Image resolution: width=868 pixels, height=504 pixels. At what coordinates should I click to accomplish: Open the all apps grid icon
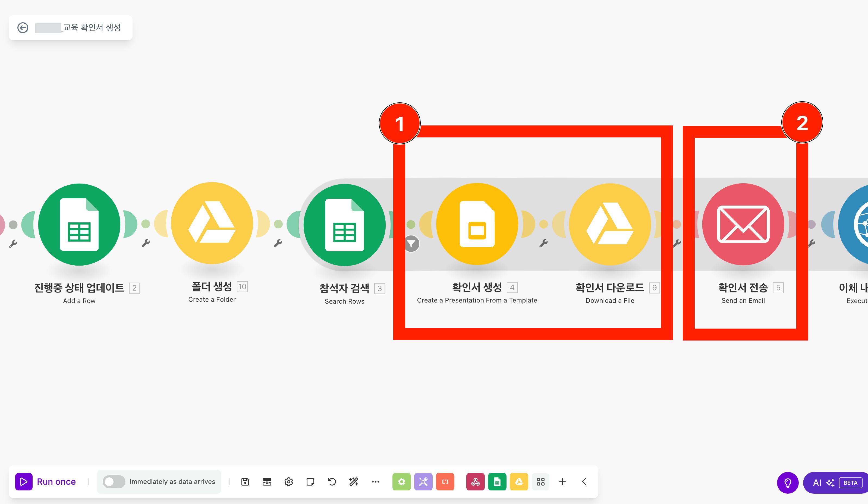point(541,482)
